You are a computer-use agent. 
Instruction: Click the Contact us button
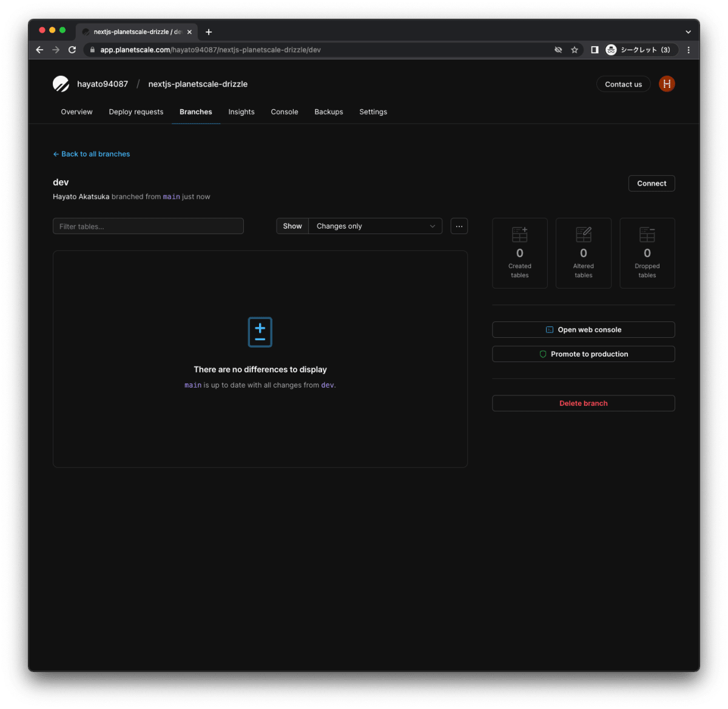[x=623, y=84]
